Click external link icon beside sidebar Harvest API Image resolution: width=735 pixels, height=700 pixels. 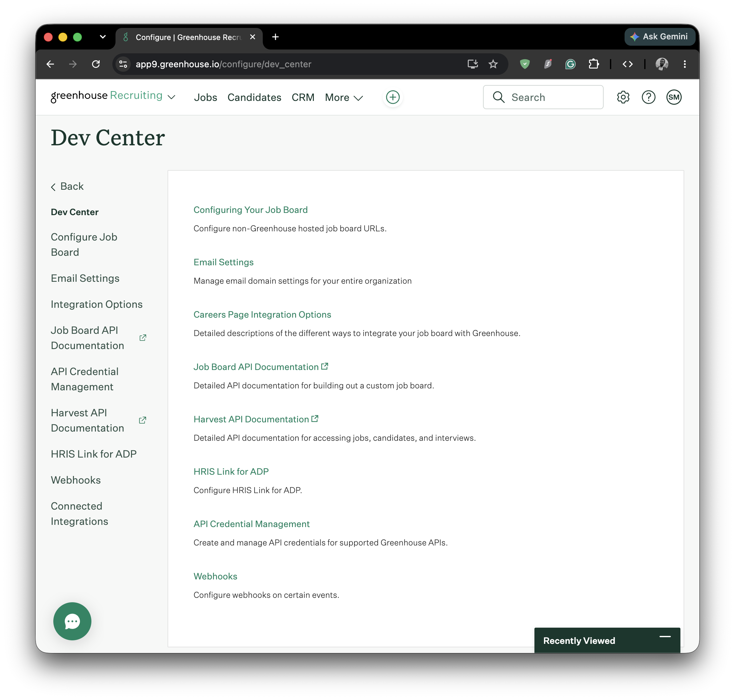(x=142, y=420)
